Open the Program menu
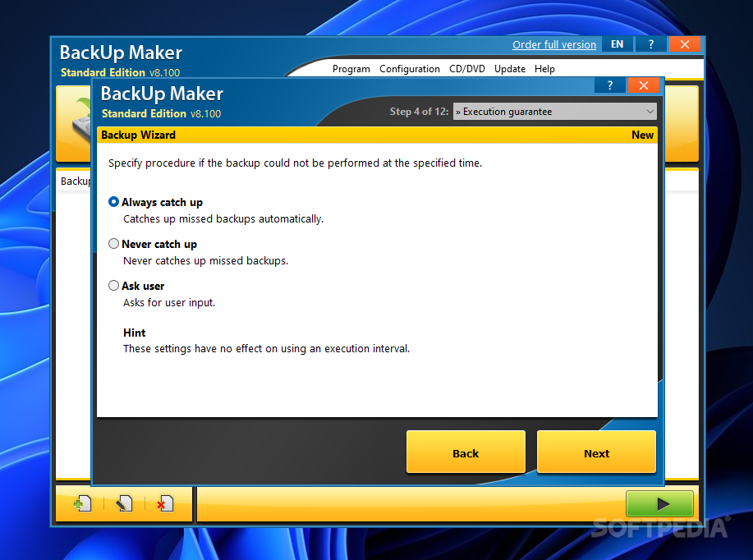The image size is (753, 560). 351,69
